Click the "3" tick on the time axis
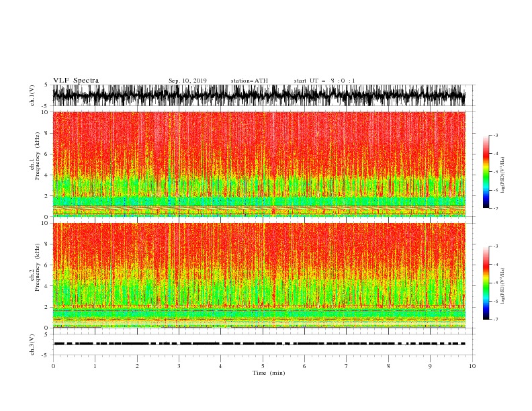 click(179, 366)
